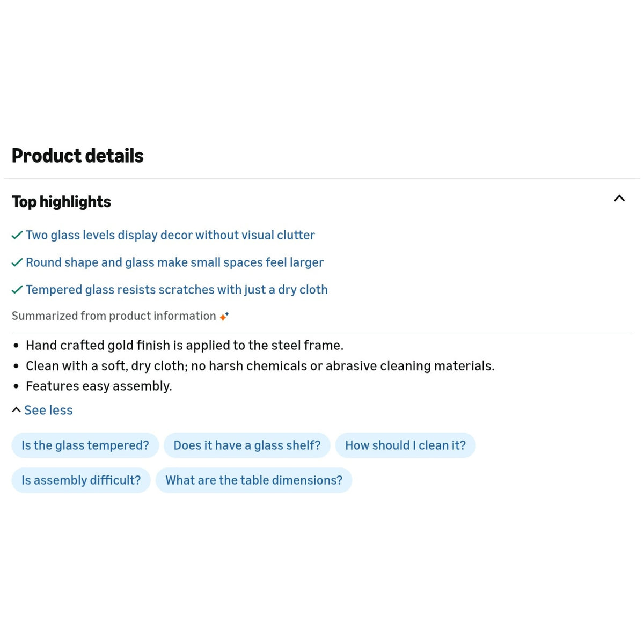Screen dimensions: 644x644
Task: Click the Top highlights heading
Action: pyautogui.click(x=61, y=202)
